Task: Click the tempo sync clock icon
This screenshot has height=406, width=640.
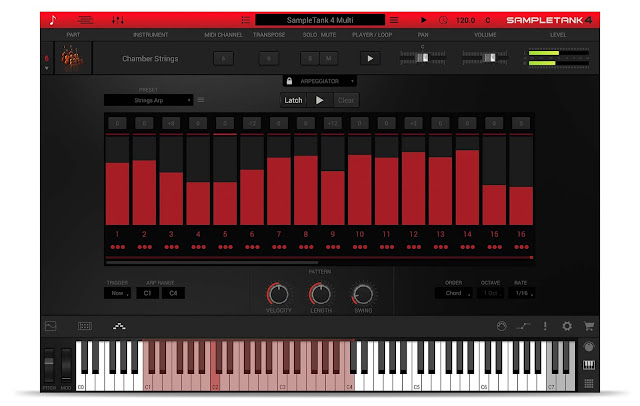Action: pyautogui.click(x=443, y=20)
